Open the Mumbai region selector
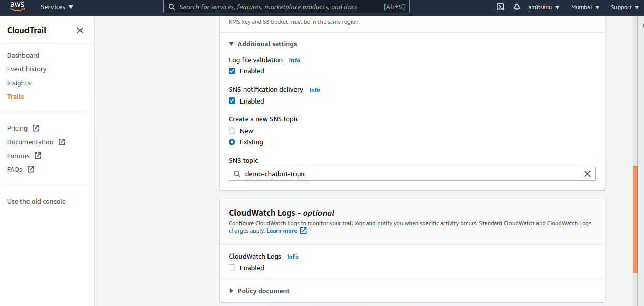 click(x=585, y=7)
